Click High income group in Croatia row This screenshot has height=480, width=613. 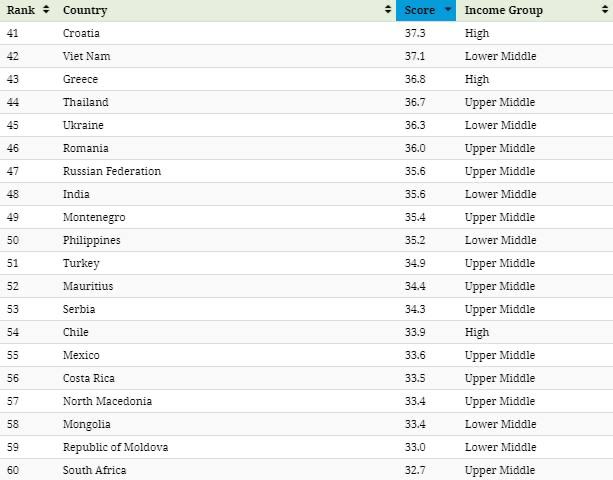pyautogui.click(x=477, y=34)
